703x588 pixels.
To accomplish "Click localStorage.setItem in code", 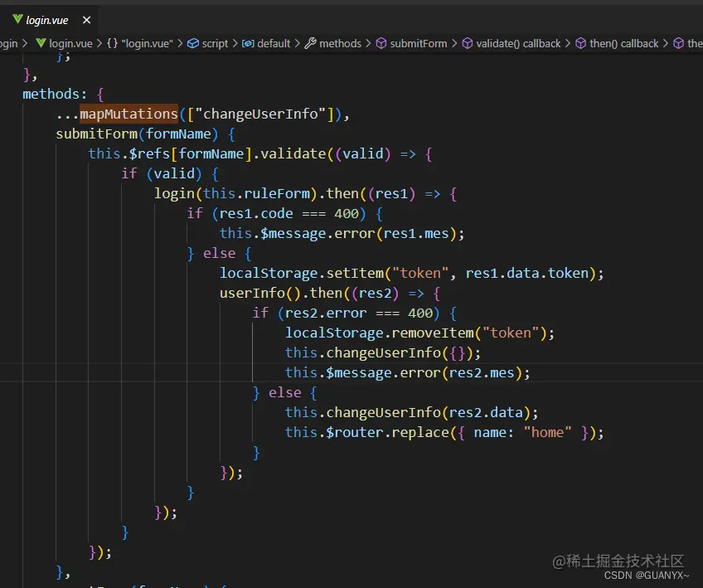I will point(301,273).
